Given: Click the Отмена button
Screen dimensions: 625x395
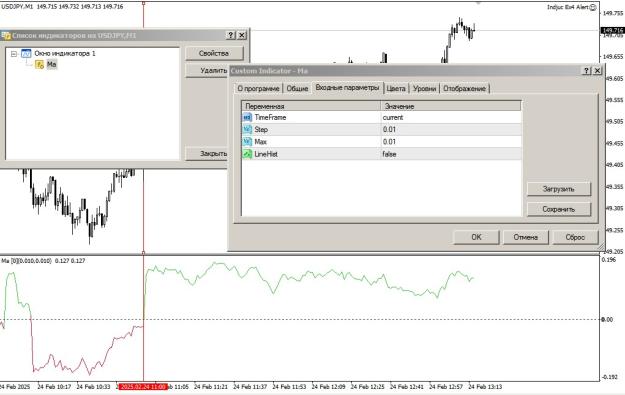Looking at the screenshot, I should (526, 237).
